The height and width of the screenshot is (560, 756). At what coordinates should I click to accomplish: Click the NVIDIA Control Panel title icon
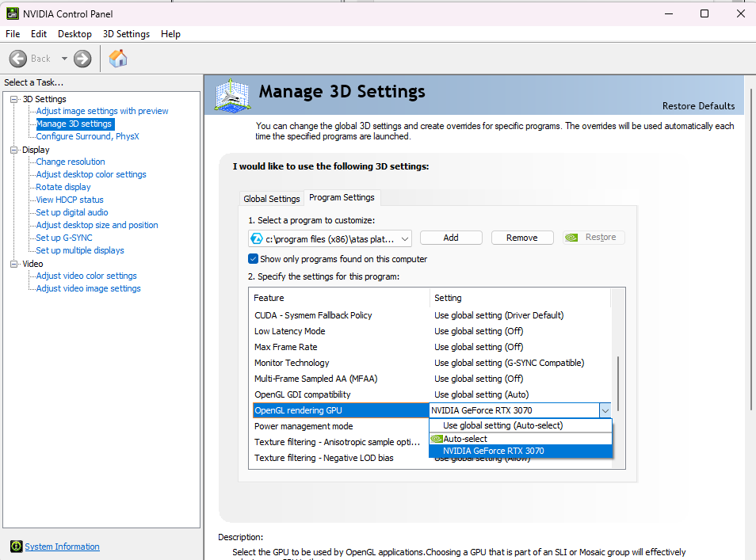[x=13, y=13]
